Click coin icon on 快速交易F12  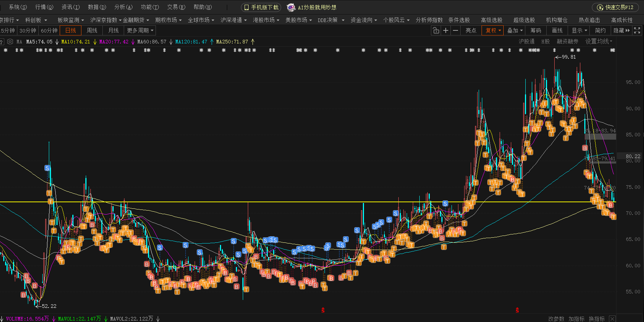click(x=600, y=7)
